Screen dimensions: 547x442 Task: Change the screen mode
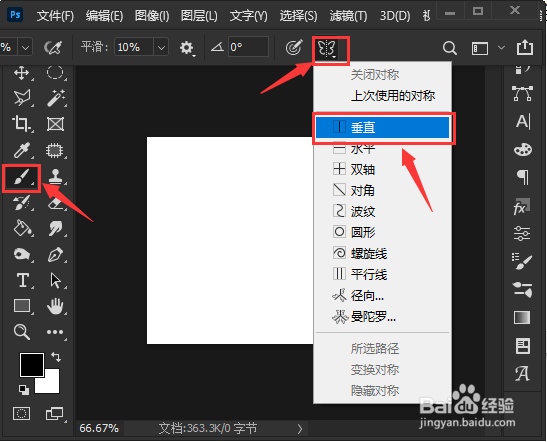[x=54, y=414]
